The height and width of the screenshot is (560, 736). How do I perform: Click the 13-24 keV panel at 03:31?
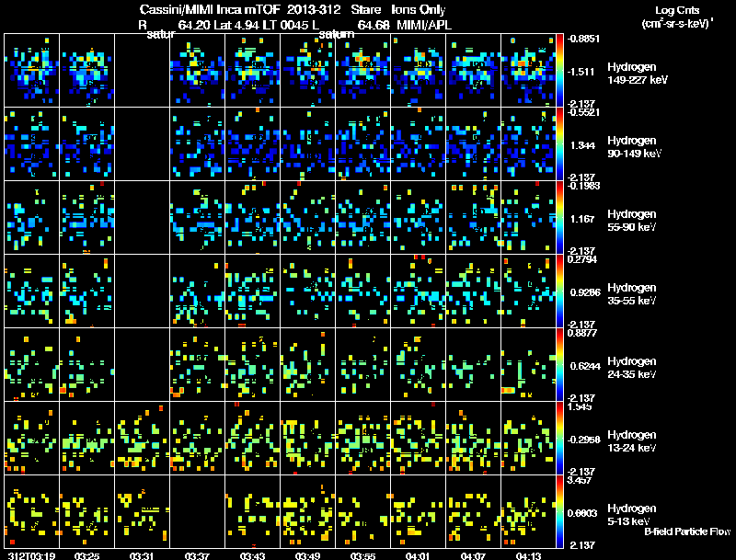143,438
